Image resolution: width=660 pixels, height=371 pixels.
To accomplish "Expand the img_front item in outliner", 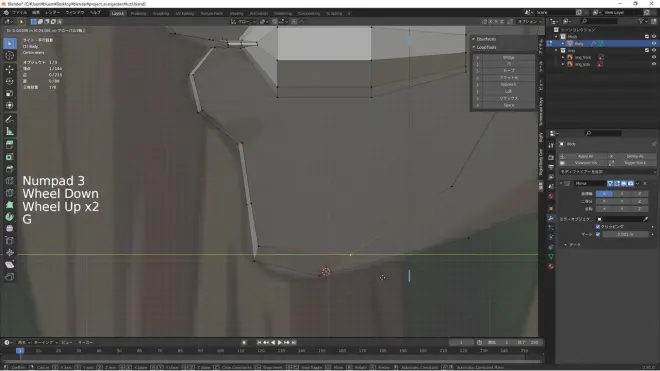I will (563, 57).
